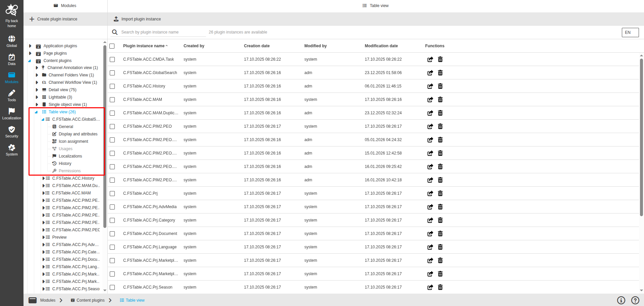Export the C.FSTable.ACC.History plugin instance

click(x=430, y=86)
